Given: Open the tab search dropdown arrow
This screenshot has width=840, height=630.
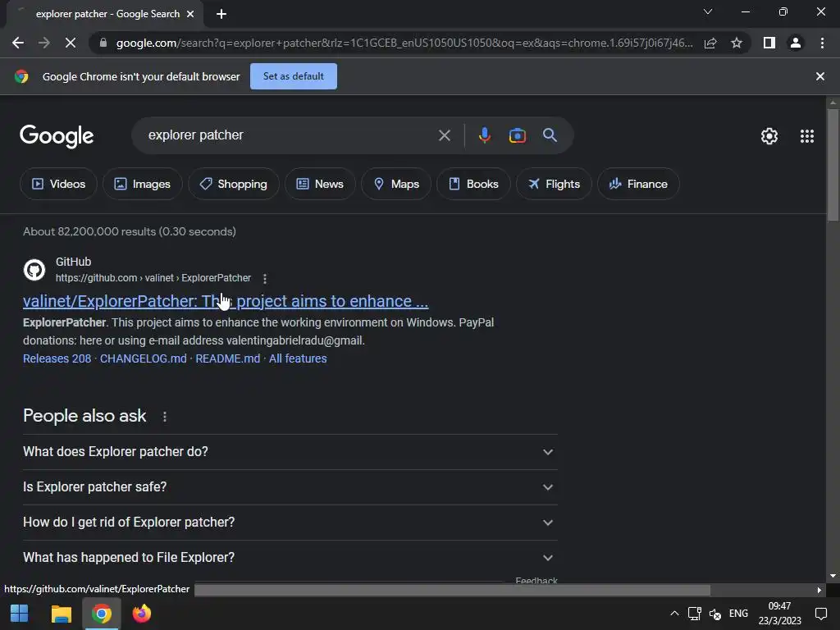Looking at the screenshot, I should [x=708, y=11].
